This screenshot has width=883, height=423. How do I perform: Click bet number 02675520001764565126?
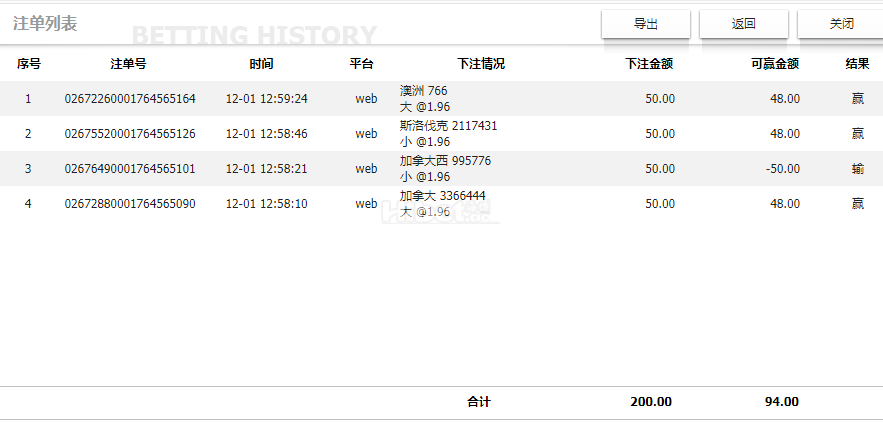point(130,134)
